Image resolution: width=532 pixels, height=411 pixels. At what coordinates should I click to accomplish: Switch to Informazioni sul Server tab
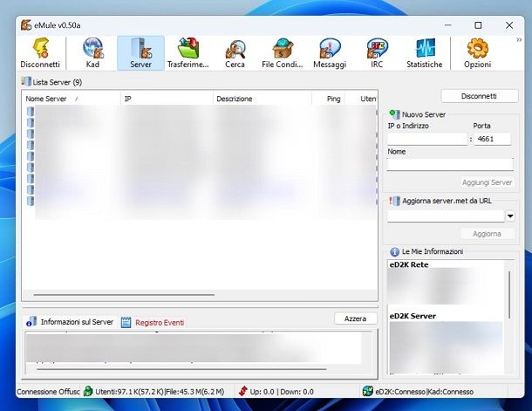click(x=70, y=322)
